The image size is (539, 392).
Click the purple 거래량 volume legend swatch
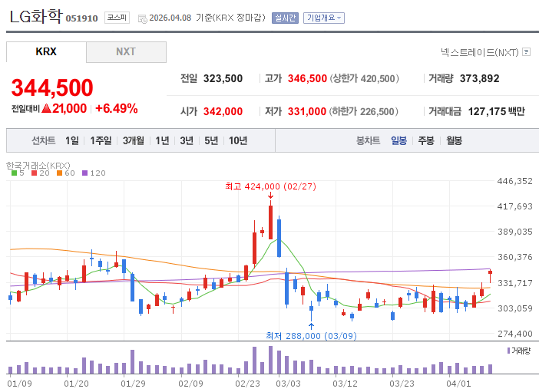click(509, 351)
